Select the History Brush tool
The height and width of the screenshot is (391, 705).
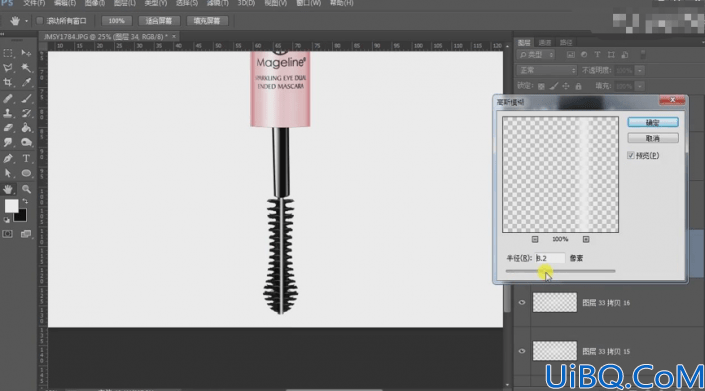click(26, 113)
